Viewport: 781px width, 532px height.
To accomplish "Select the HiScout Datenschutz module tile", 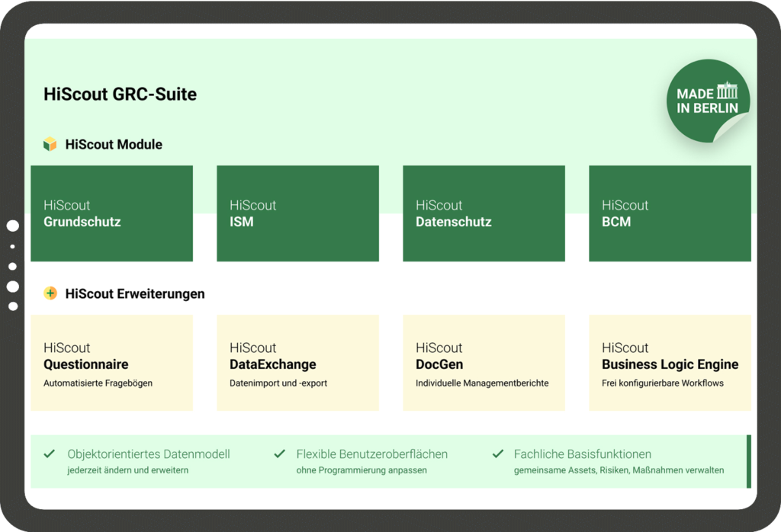I will [x=484, y=213].
